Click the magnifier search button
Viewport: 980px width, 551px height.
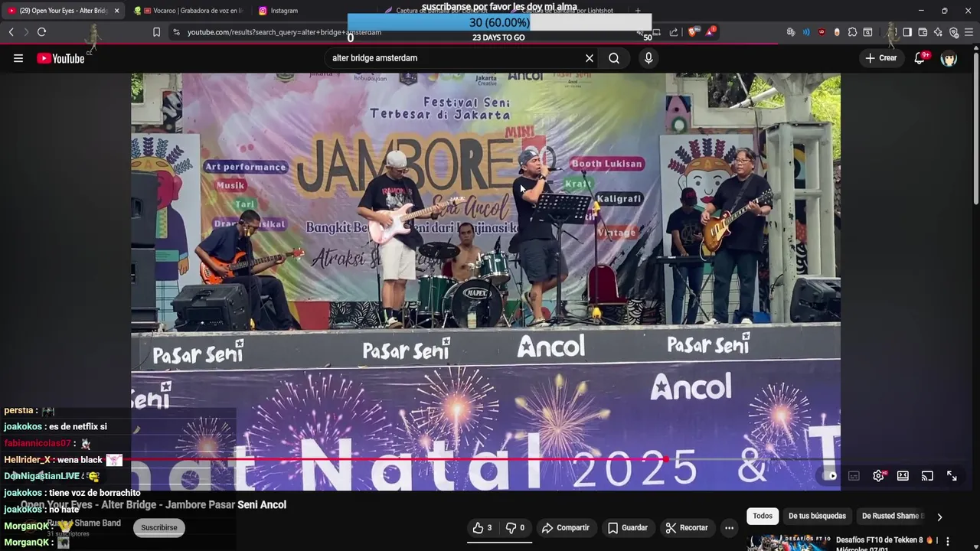click(x=614, y=58)
